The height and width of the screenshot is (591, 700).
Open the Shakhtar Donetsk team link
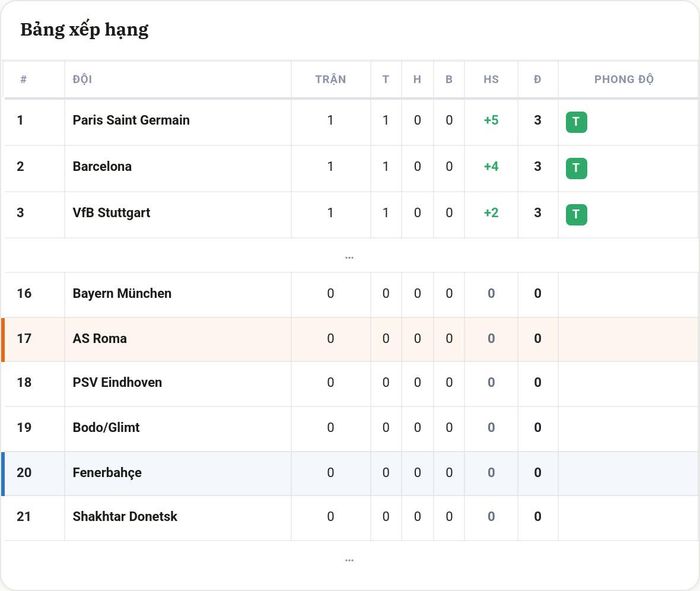pyautogui.click(x=125, y=516)
